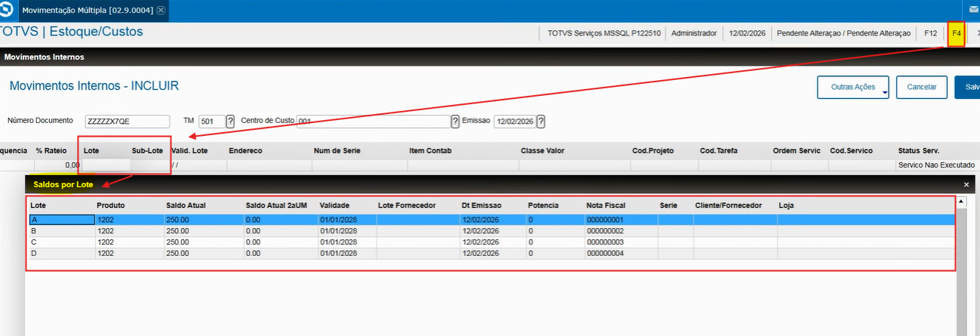This screenshot has width=980, height=336.
Task: Click the Emissao date field
Action: (x=515, y=122)
